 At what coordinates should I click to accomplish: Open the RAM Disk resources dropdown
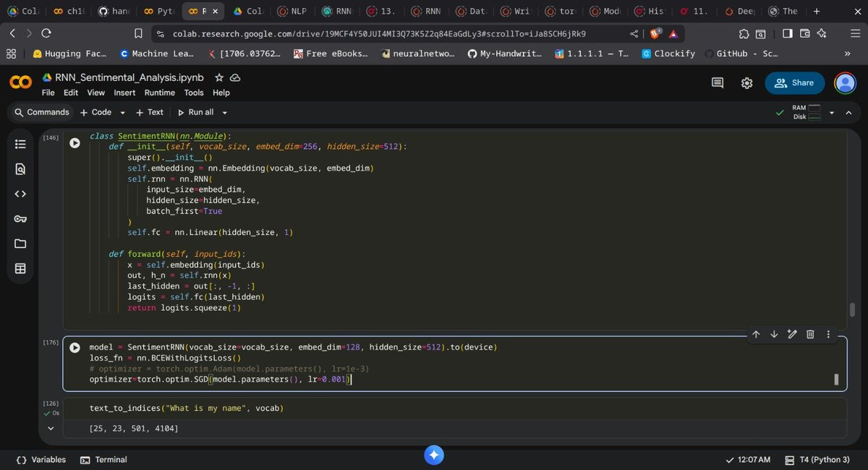(x=831, y=113)
